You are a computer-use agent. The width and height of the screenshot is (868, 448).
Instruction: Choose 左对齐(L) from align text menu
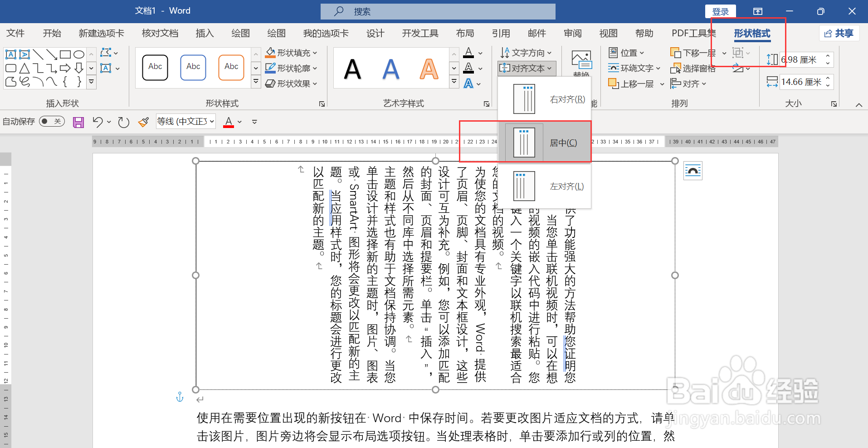click(544, 186)
